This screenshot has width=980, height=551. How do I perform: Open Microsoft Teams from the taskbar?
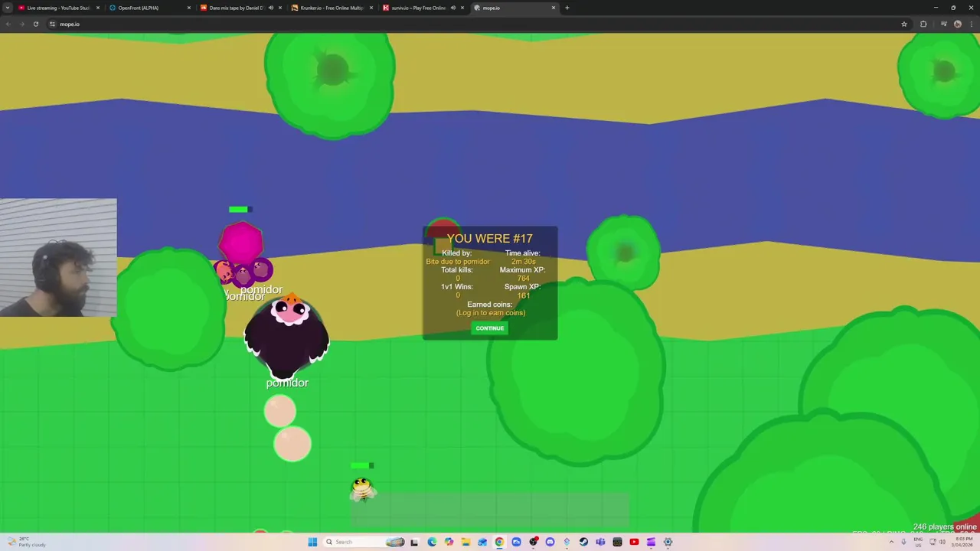pos(600,542)
